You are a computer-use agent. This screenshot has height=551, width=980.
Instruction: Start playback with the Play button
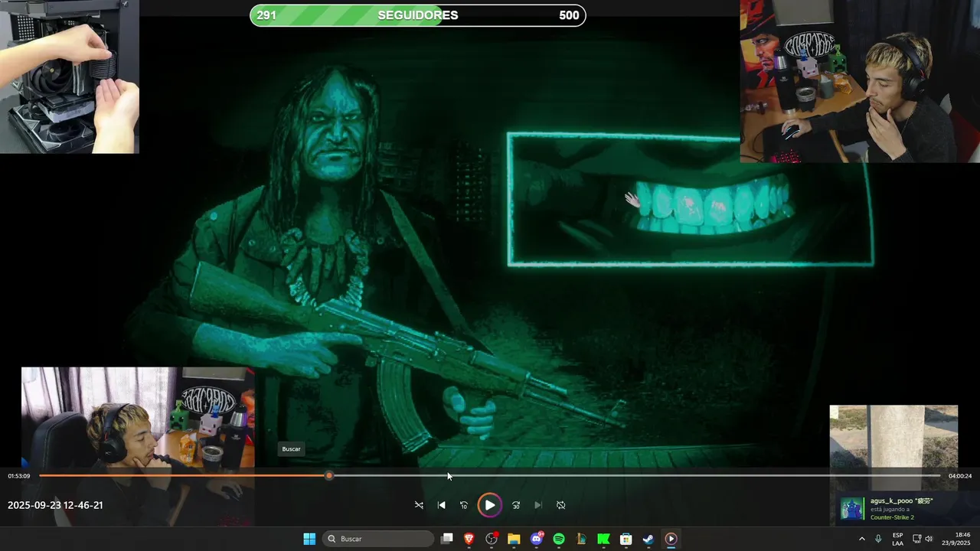(489, 505)
